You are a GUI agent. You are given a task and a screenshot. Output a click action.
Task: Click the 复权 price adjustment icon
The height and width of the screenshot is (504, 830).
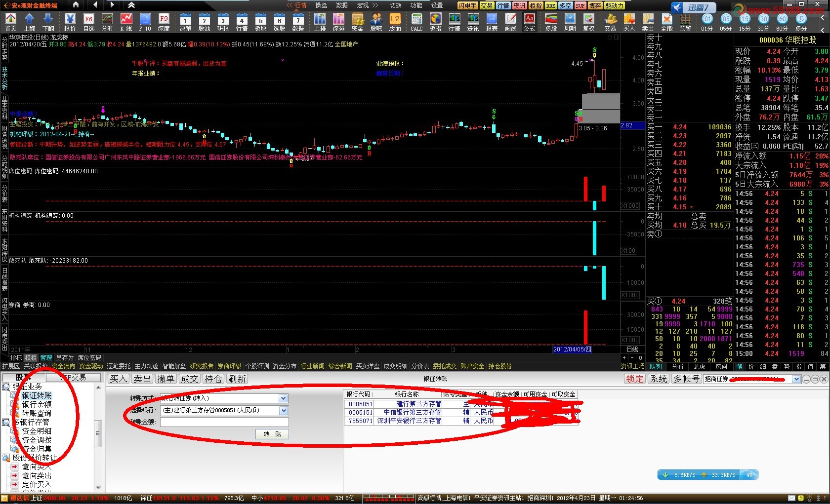(x=588, y=22)
